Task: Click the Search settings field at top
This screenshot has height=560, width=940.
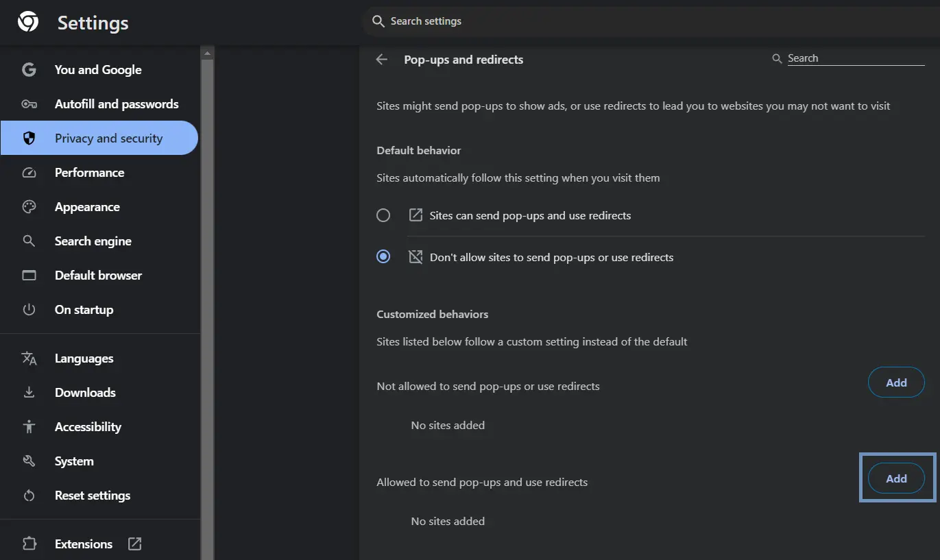Action: click(549, 21)
